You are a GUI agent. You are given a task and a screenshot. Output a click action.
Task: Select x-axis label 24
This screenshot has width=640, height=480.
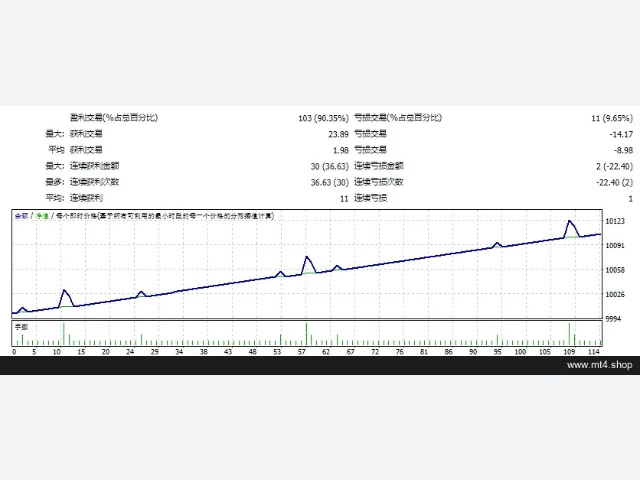click(130, 352)
